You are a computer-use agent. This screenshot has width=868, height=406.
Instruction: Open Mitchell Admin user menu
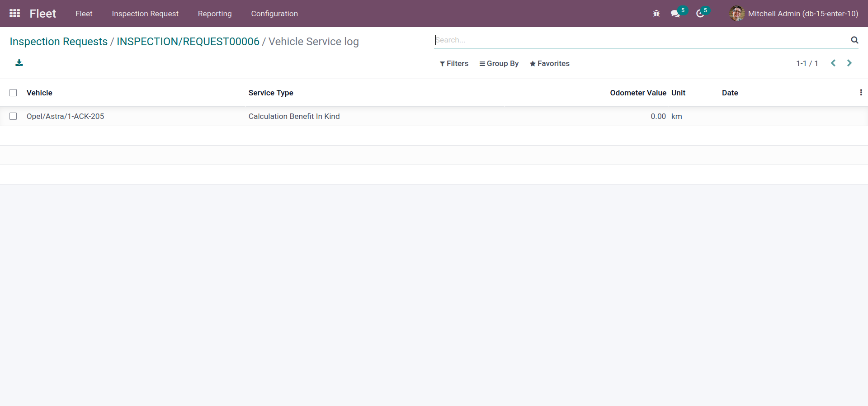(x=794, y=14)
